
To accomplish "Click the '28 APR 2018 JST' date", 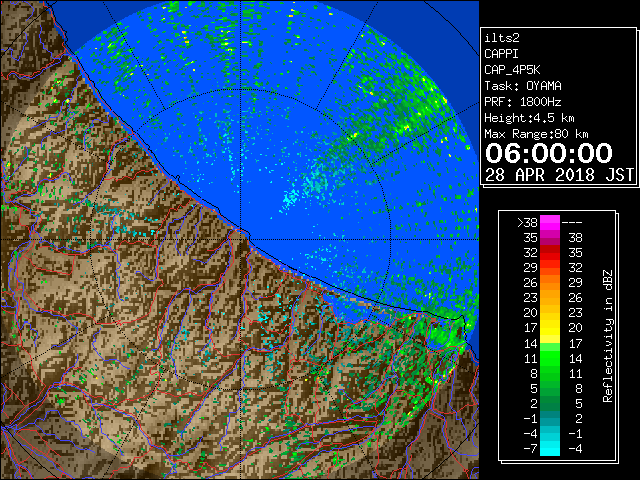I will 559,175.
